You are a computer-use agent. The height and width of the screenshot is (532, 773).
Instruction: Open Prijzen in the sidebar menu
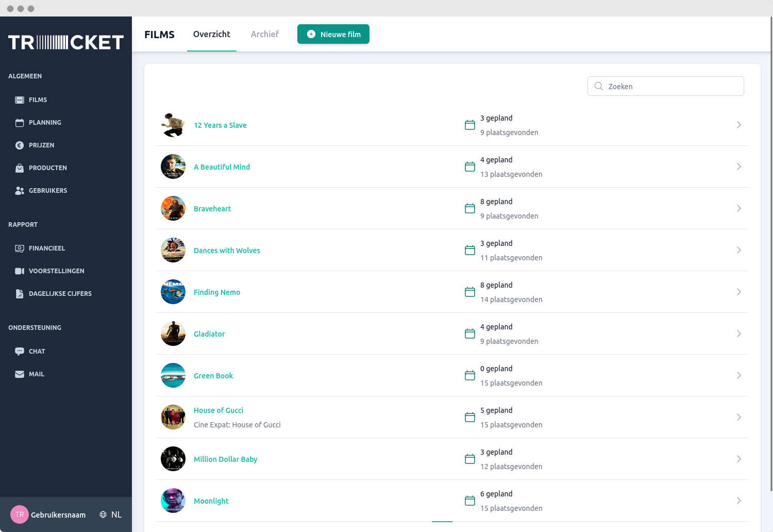42,145
